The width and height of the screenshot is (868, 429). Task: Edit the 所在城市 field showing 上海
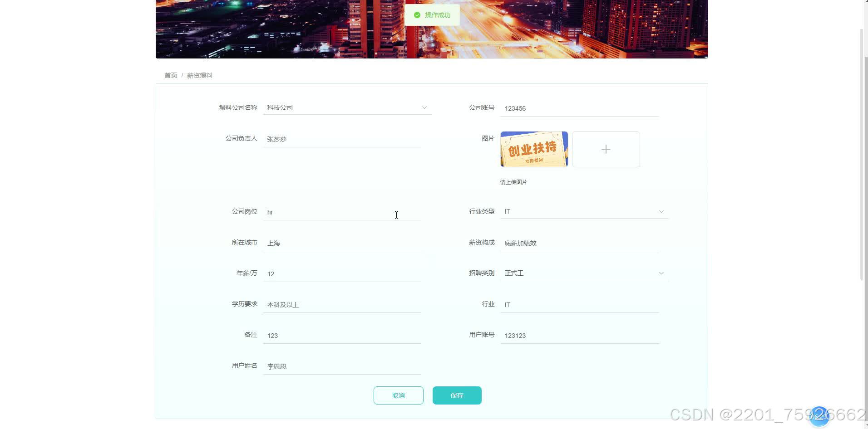tap(342, 243)
